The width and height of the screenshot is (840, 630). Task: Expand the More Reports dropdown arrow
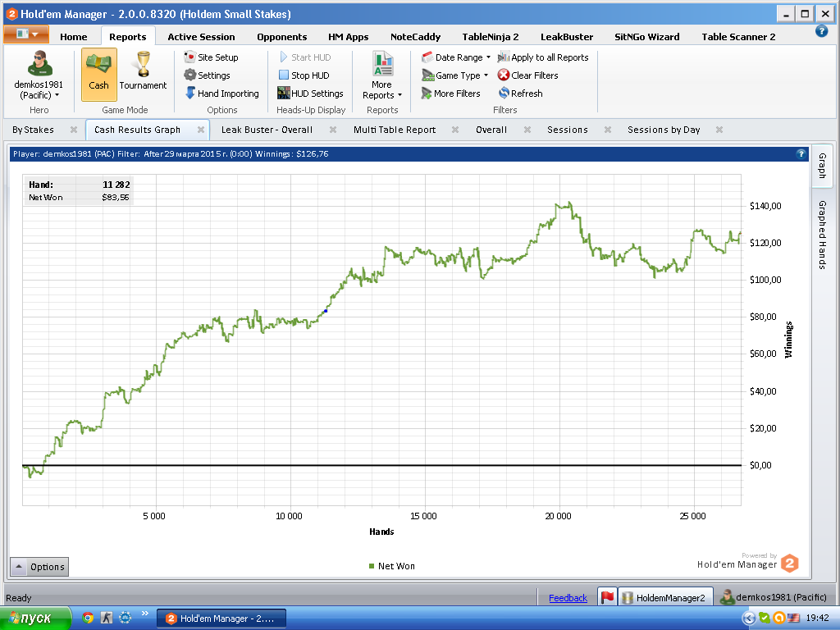399,95
